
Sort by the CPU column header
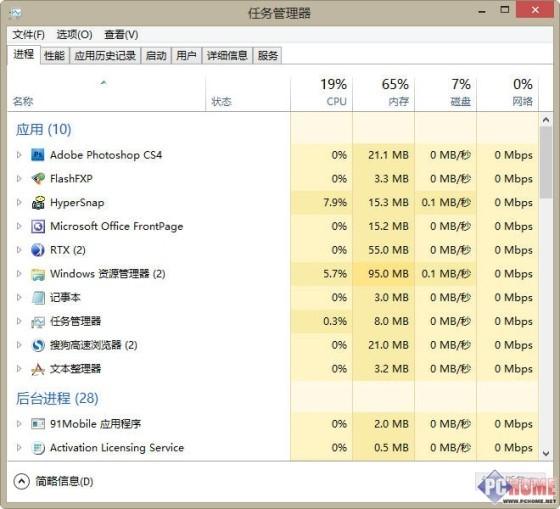point(321,93)
